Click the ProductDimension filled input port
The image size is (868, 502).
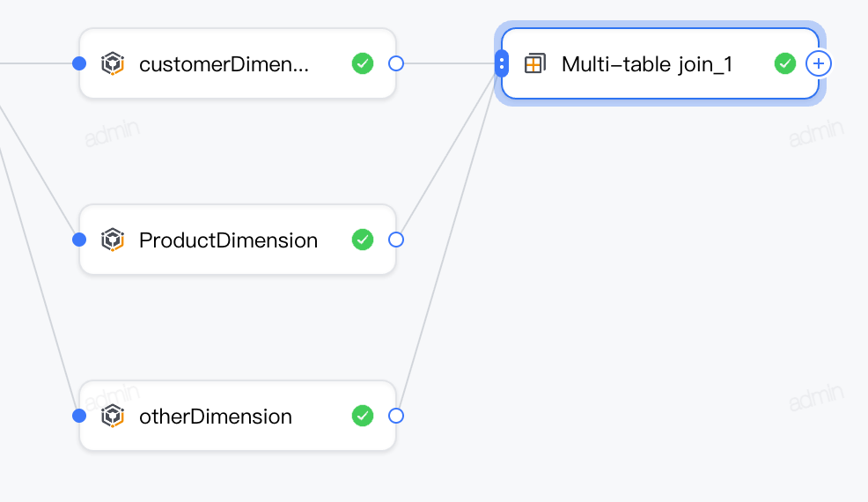pos(79,240)
